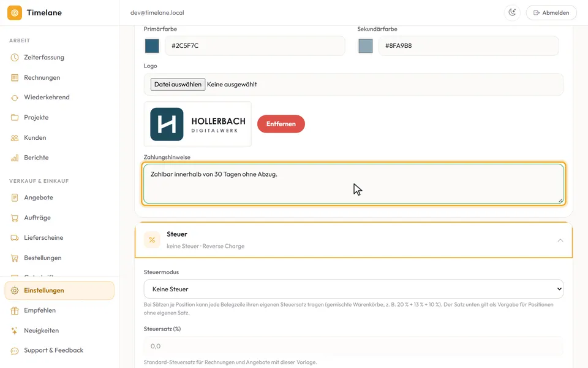Click the Aufträge cart icon
Screen dimensions: 588x368
(x=15, y=218)
